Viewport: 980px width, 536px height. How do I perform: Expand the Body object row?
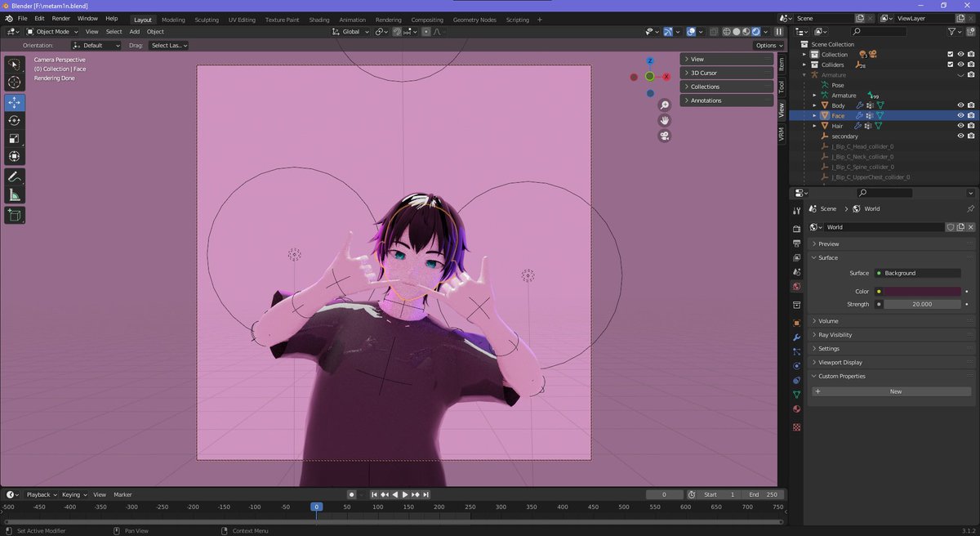[x=814, y=105]
